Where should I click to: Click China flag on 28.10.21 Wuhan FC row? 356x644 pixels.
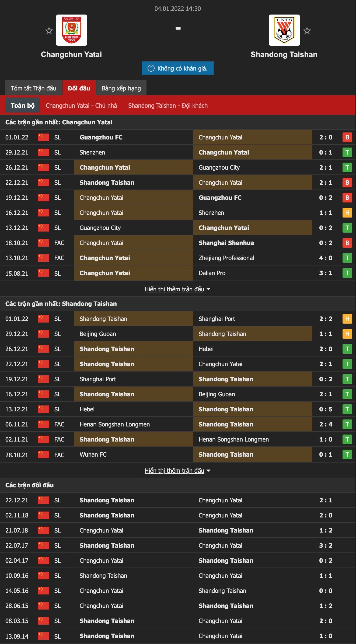[x=43, y=454]
